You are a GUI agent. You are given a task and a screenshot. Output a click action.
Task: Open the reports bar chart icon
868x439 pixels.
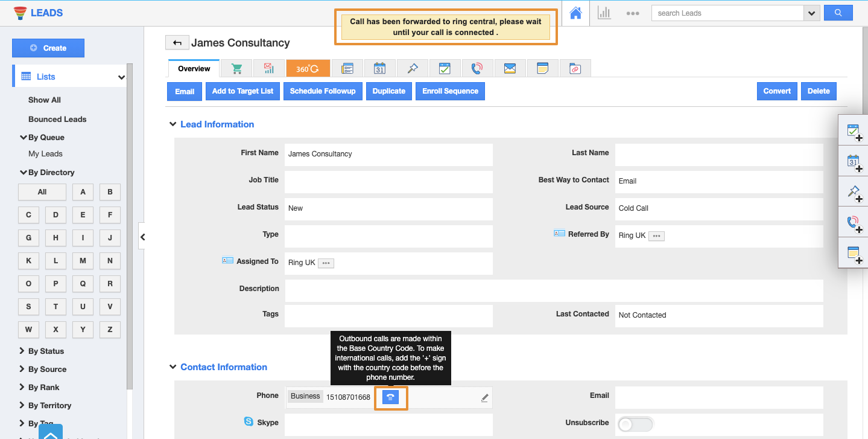click(x=604, y=13)
